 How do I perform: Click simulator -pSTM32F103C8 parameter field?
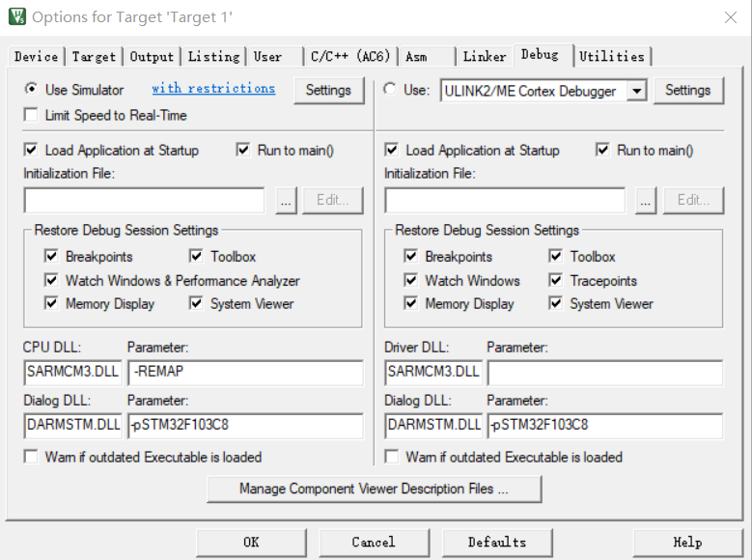(245, 426)
